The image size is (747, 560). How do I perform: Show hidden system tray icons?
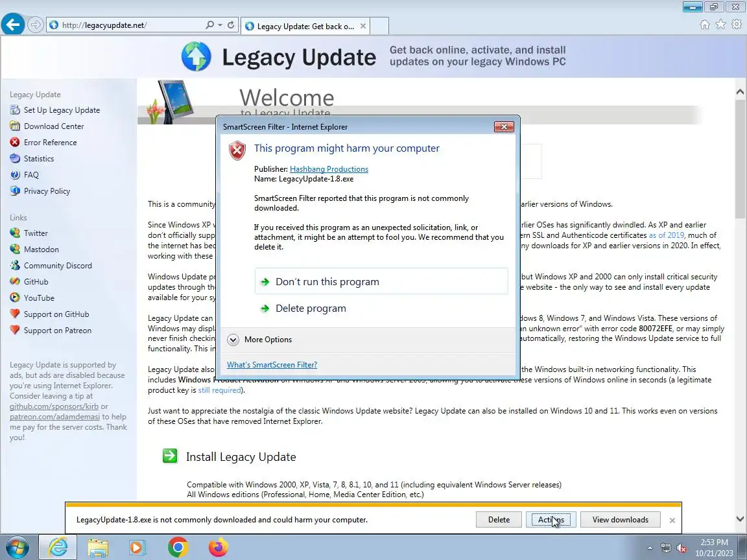click(x=650, y=548)
